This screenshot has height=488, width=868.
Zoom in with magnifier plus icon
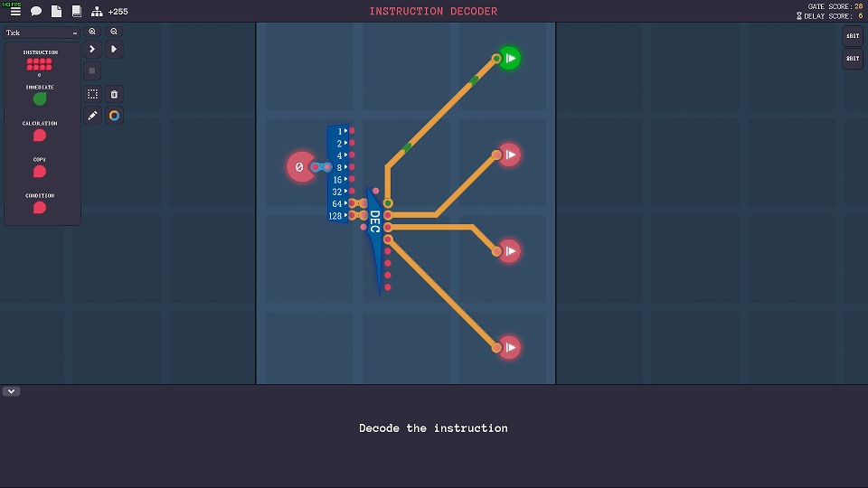[x=92, y=32]
